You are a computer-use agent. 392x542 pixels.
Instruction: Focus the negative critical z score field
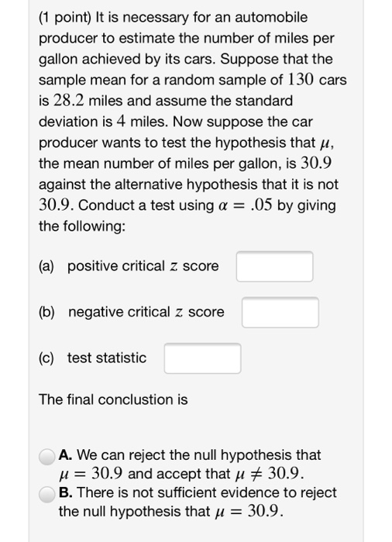tap(280, 313)
